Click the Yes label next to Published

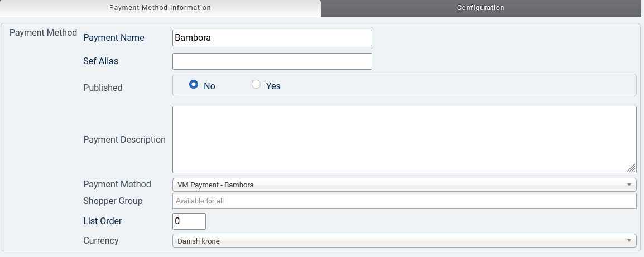pyautogui.click(x=273, y=86)
